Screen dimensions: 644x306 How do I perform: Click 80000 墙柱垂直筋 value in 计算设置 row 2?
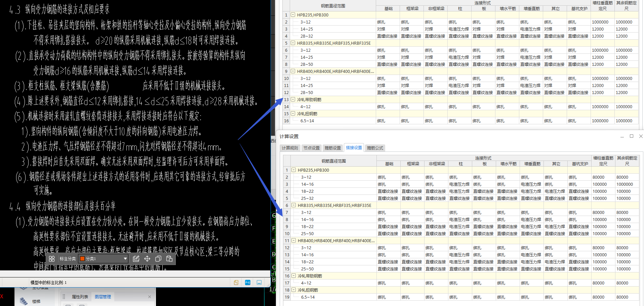[598, 177]
